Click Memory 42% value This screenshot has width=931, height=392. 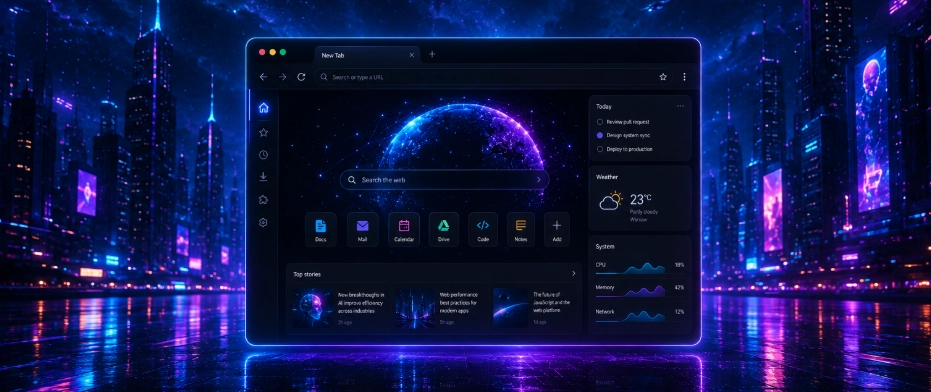(x=679, y=287)
